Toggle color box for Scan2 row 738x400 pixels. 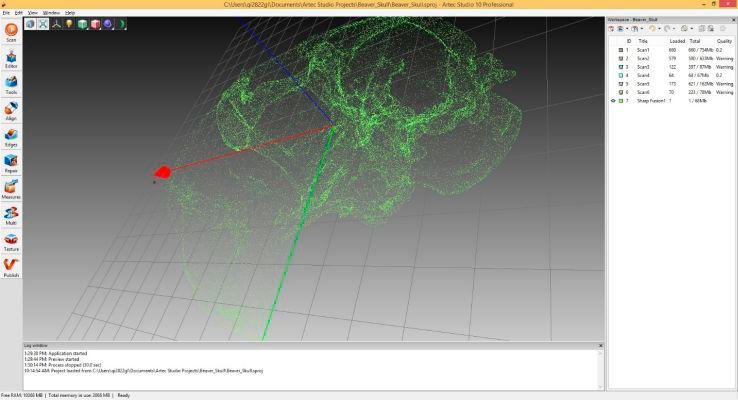point(621,58)
